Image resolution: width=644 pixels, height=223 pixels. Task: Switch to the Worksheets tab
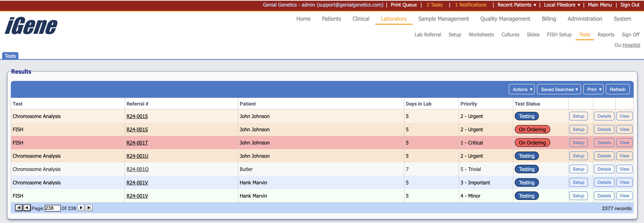tap(481, 35)
